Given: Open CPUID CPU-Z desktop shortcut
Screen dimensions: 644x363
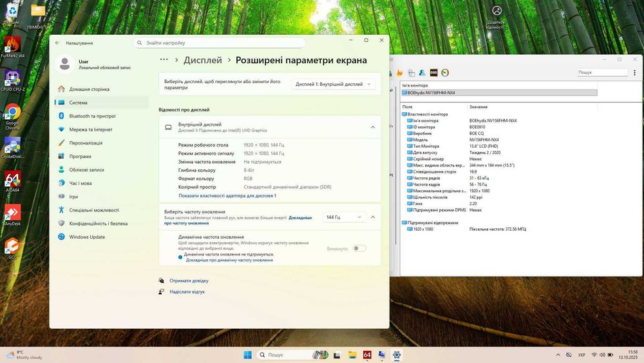Looking at the screenshot, I should point(12,80).
